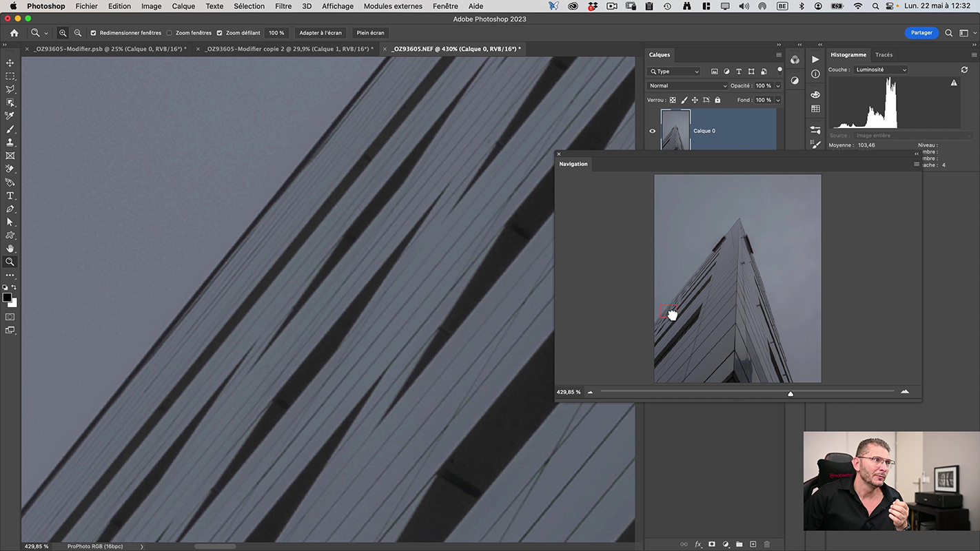The width and height of the screenshot is (980, 551).
Task: Select the Brush tool in toolbar
Action: (x=10, y=129)
